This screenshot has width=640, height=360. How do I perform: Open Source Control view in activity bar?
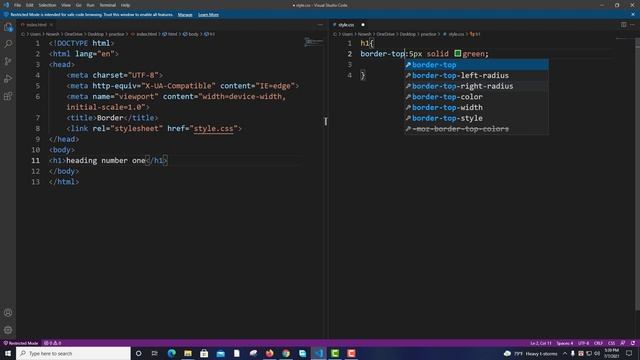tap(8, 61)
